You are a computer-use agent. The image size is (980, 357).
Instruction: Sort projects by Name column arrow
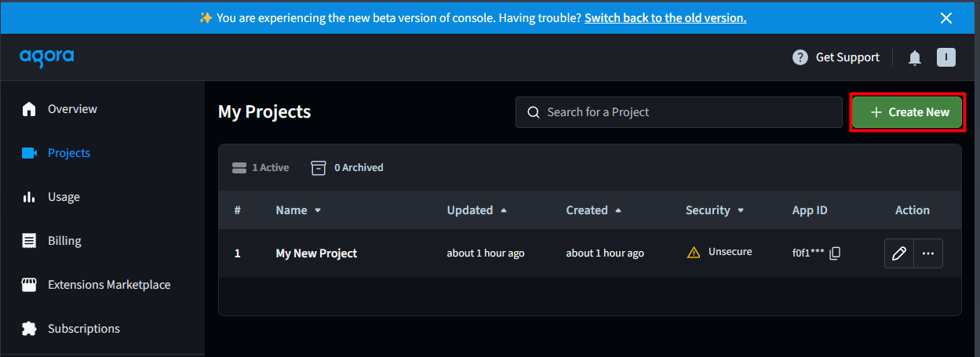coord(318,210)
